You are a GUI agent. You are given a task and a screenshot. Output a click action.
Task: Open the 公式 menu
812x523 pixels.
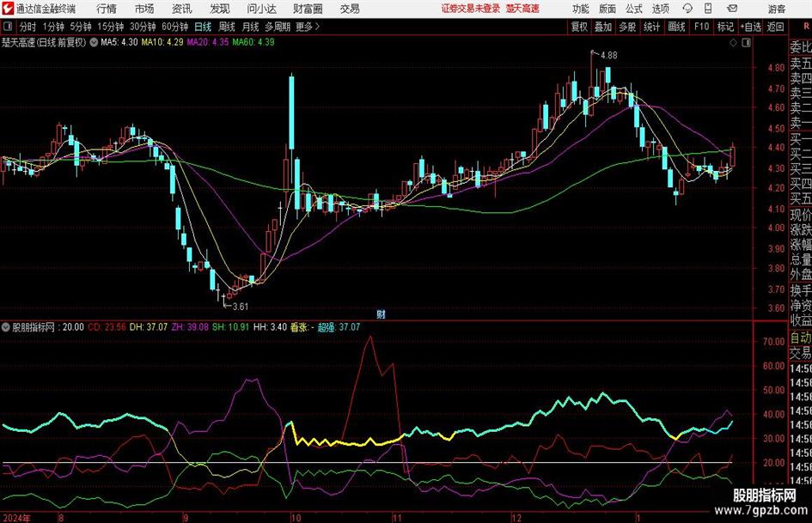(634, 9)
